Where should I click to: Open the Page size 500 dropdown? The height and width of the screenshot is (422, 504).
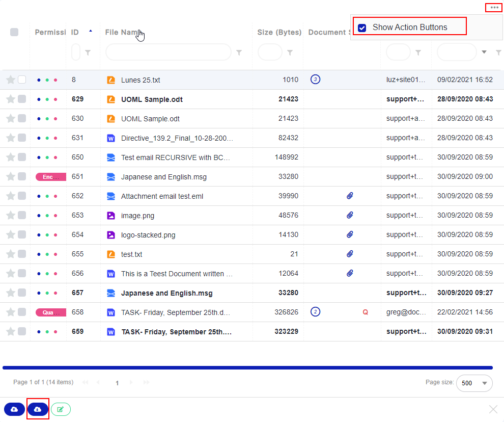[x=474, y=383]
